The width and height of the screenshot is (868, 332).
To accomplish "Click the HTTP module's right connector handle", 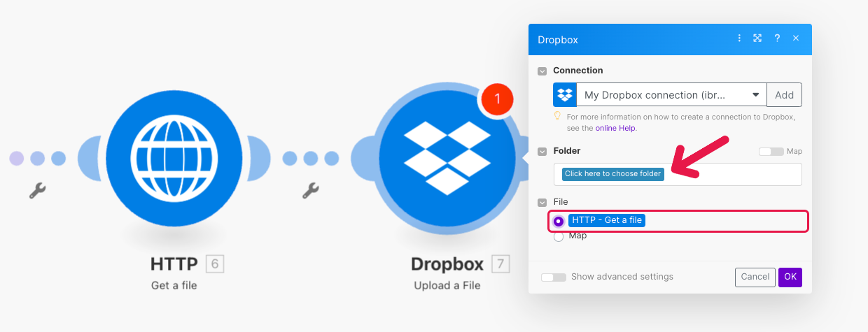I will 259,157.
